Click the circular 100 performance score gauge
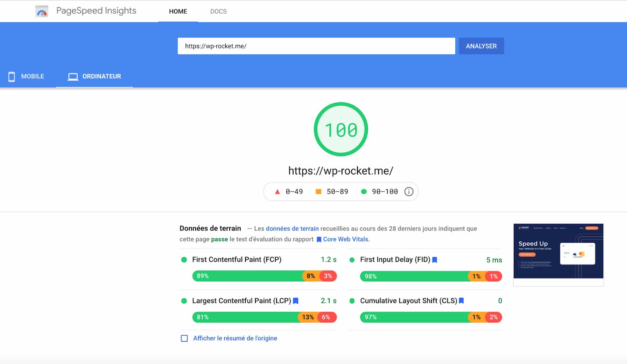The image size is (627, 364). pos(341,129)
